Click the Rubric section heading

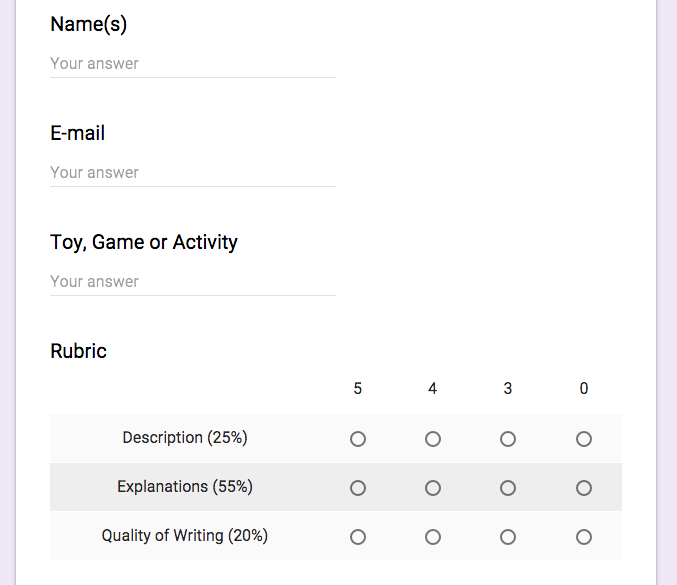pyautogui.click(x=78, y=351)
